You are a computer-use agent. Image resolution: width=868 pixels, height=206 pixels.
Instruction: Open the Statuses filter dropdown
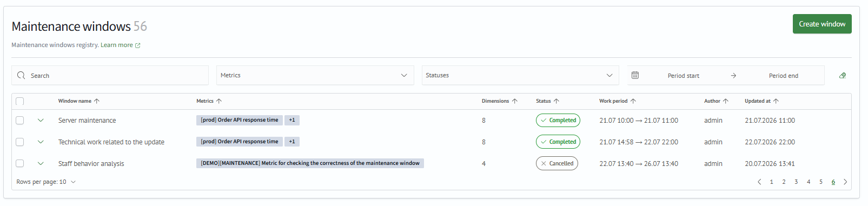tap(520, 75)
